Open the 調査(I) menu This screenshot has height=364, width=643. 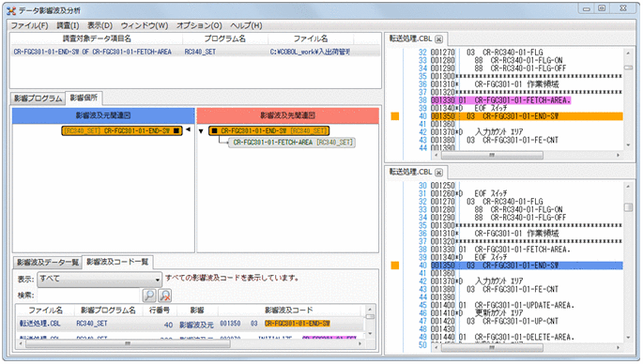pyautogui.click(x=68, y=25)
